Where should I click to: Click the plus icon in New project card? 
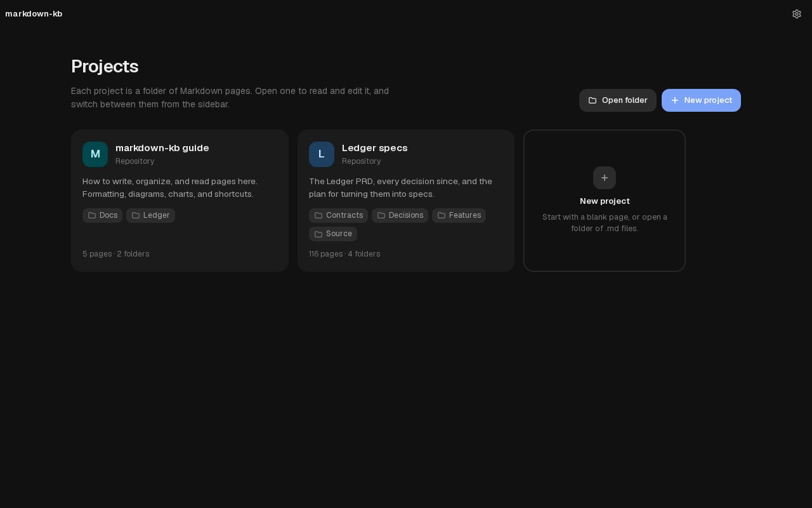point(605,178)
